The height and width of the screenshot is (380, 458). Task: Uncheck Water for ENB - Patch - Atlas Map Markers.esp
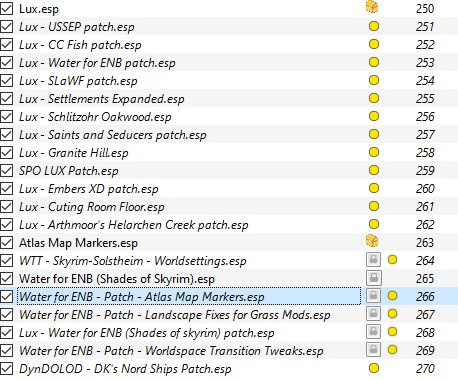(x=6, y=296)
